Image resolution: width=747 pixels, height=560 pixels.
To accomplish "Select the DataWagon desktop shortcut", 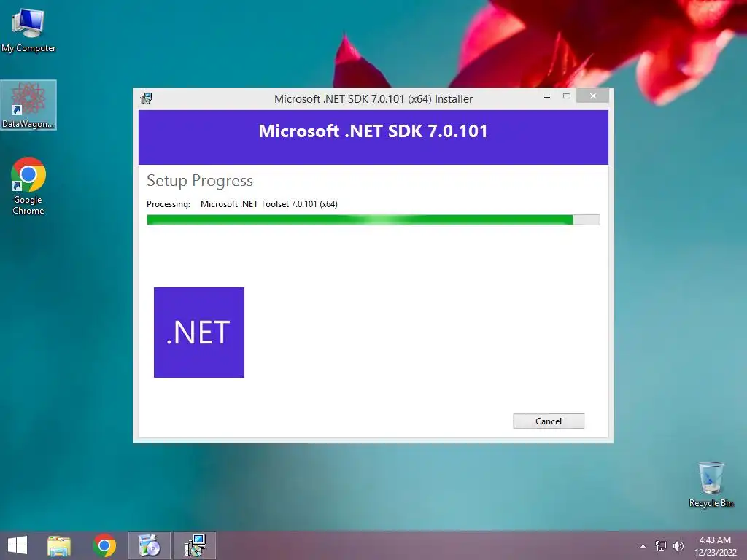I will tap(28, 105).
